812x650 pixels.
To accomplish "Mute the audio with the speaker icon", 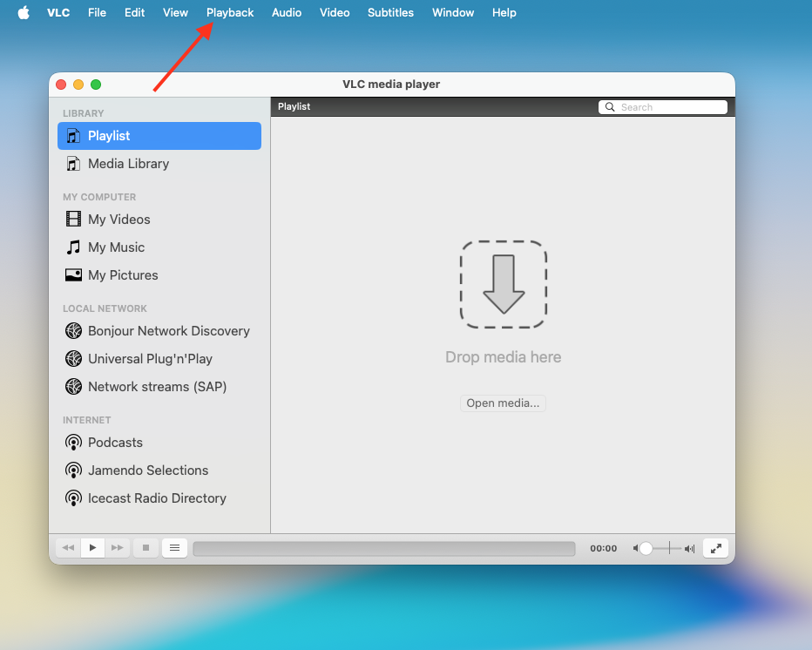I will pyautogui.click(x=635, y=548).
